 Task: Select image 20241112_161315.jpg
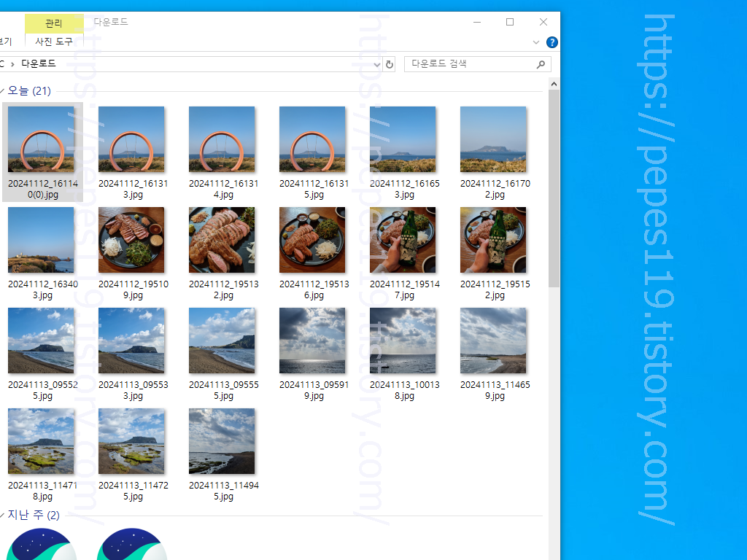click(x=312, y=139)
